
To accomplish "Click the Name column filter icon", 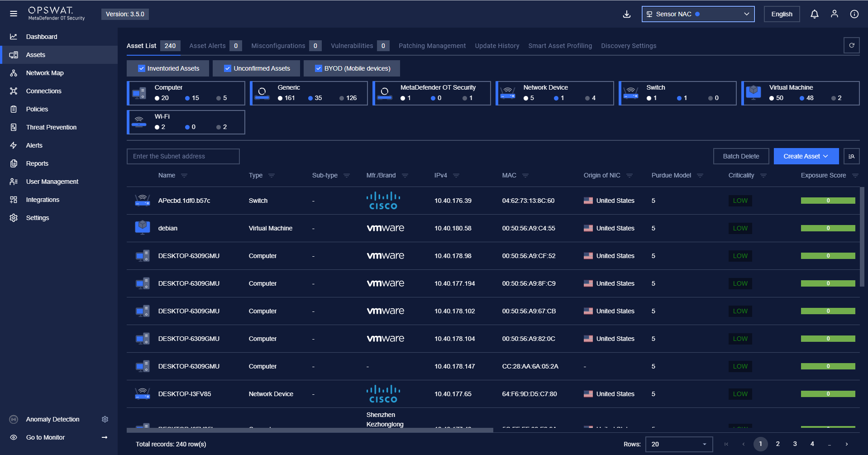I will point(184,176).
